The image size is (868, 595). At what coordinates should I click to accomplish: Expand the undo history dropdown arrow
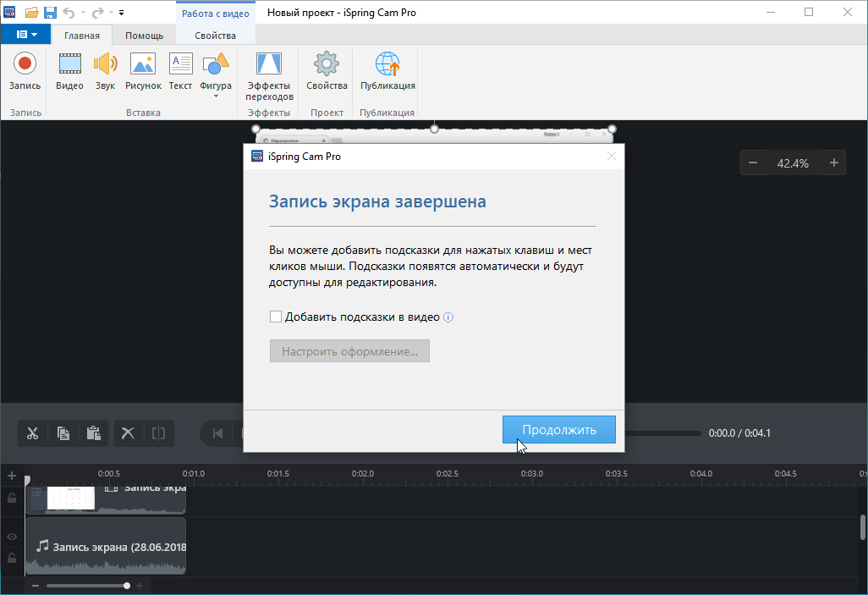click(82, 12)
